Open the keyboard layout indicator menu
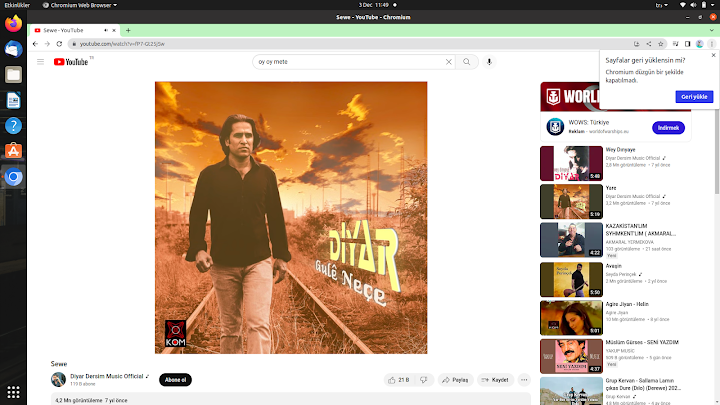 pos(662,5)
